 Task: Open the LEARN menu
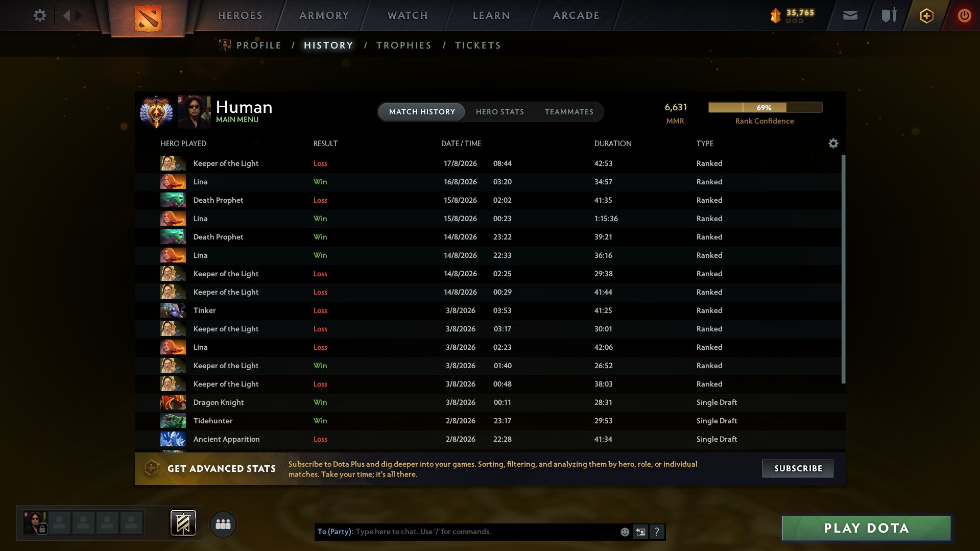pyautogui.click(x=491, y=15)
